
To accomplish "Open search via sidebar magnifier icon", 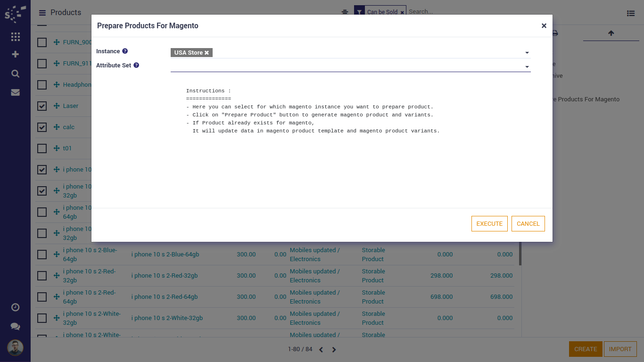I will pyautogui.click(x=15, y=74).
